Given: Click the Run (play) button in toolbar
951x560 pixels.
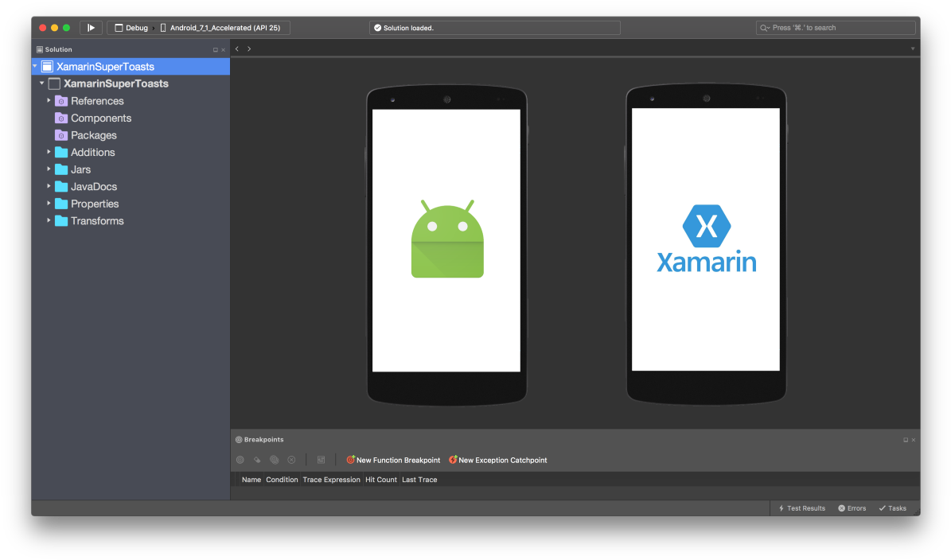Looking at the screenshot, I should click(x=91, y=28).
